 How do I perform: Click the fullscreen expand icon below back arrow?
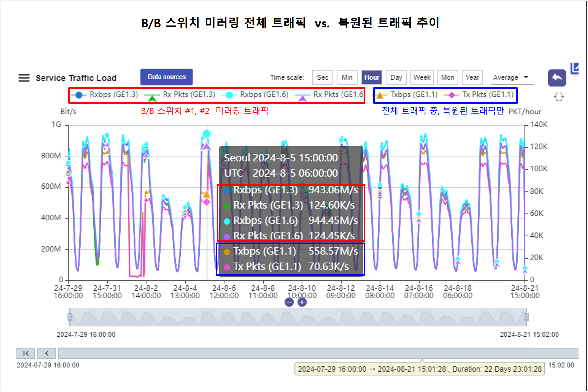point(559,97)
